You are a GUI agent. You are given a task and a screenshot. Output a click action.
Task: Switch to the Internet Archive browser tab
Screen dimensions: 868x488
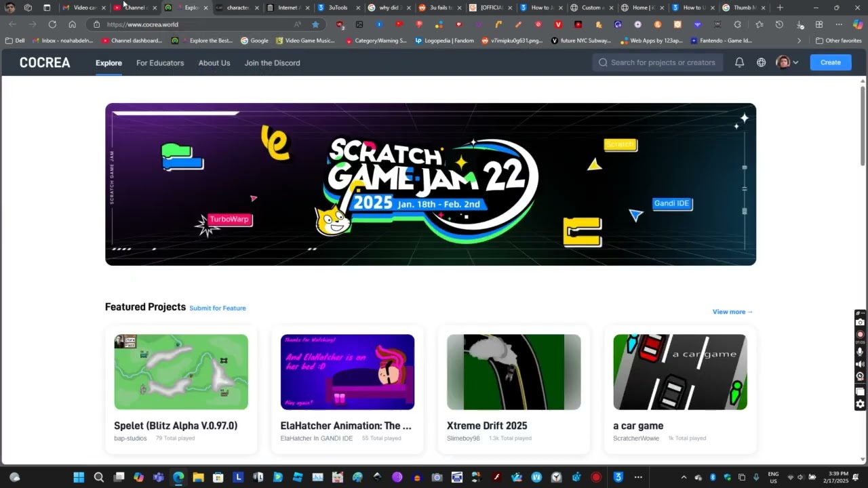pos(288,7)
